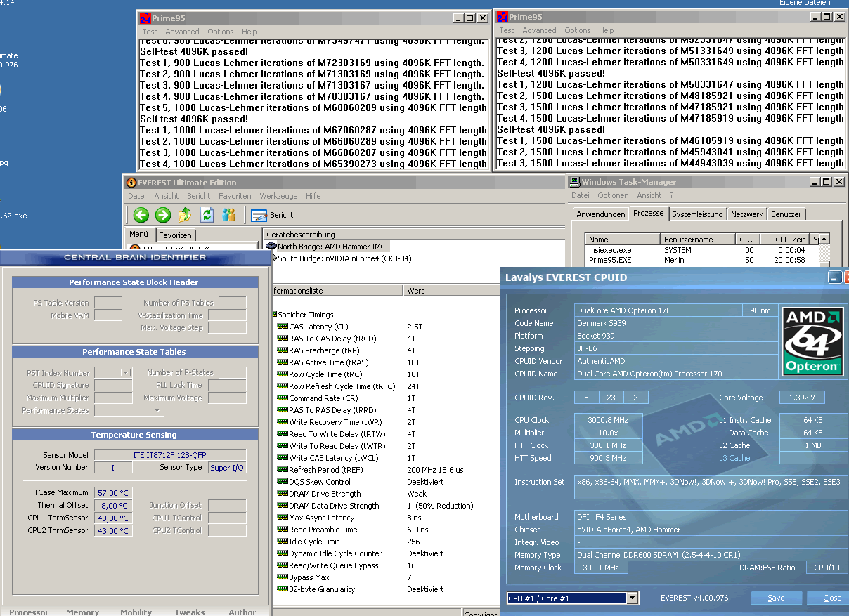Click the EVEREST Ultimate Edition title icon

tap(131, 182)
